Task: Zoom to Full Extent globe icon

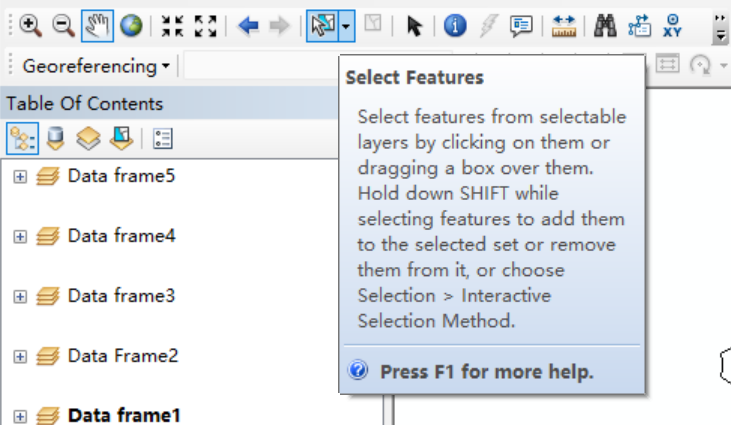Action: [131, 27]
